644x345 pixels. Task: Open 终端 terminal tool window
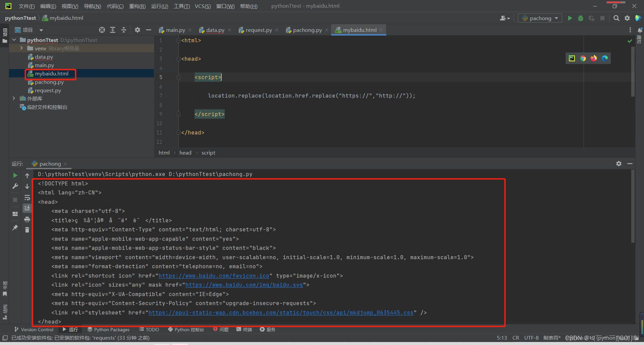[x=244, y=330]
